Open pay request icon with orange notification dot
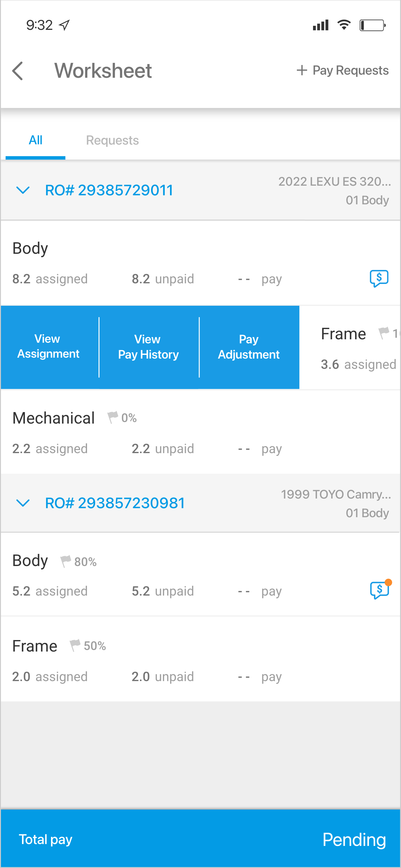This screenshot has height=868, width=401. coord(380,590)
